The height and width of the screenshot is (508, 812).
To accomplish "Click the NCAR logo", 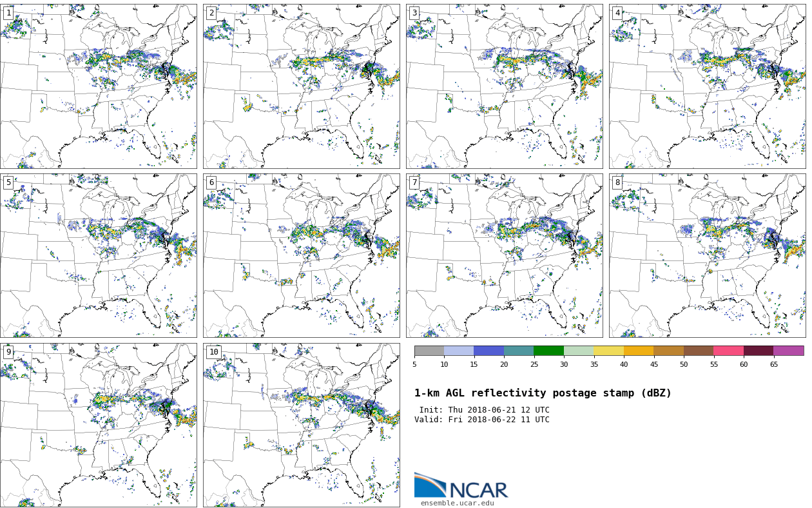I will point(461,486).
